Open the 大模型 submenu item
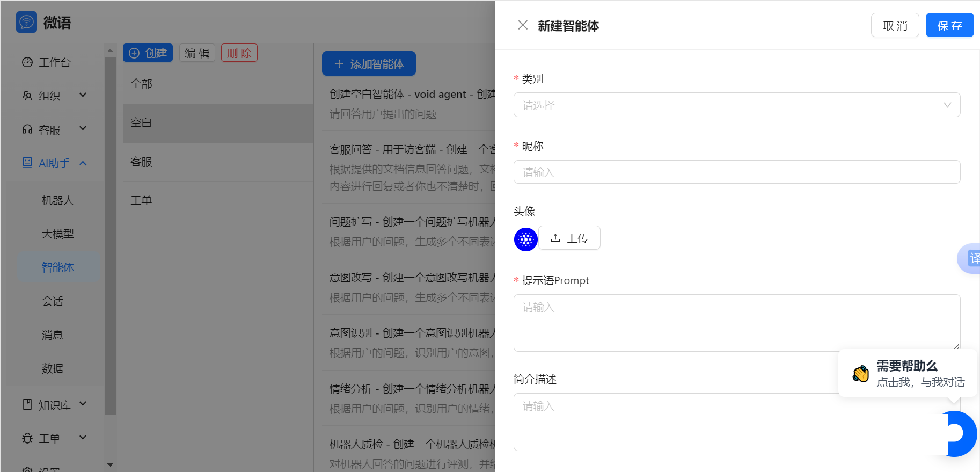Screen dimensions: 980x472 tap(58, 234)
